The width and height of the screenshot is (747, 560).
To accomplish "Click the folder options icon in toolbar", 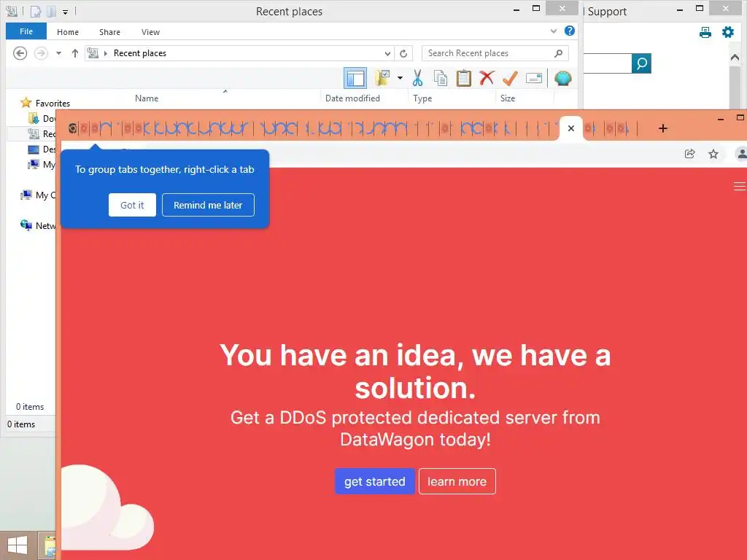I will (382, 78).
